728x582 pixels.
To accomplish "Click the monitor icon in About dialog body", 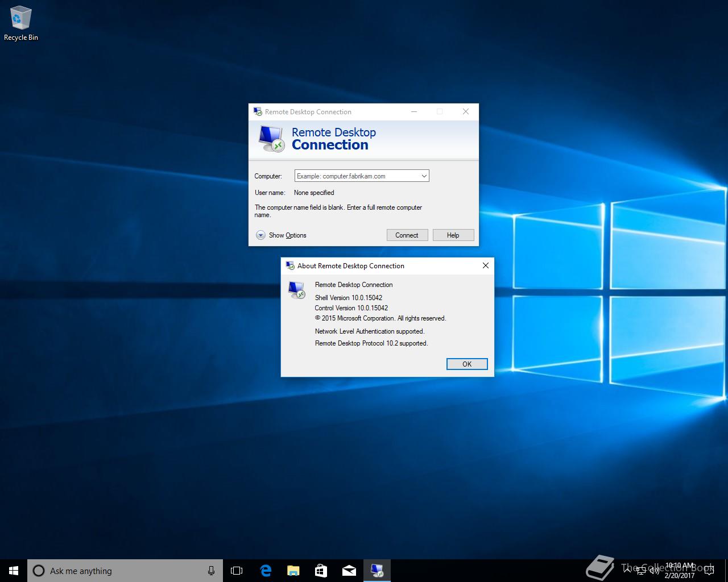I will tap(296, 290).
